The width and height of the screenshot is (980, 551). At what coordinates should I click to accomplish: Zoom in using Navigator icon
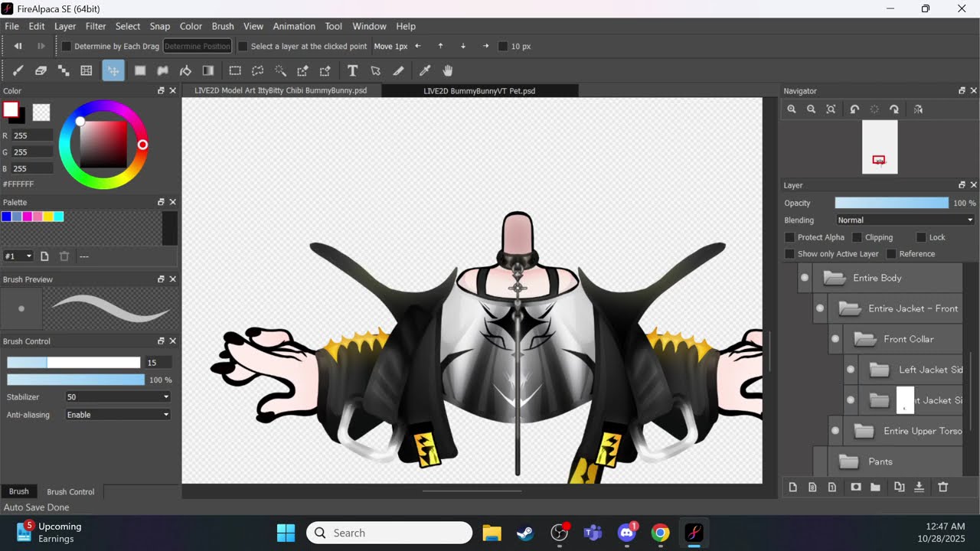792,109
